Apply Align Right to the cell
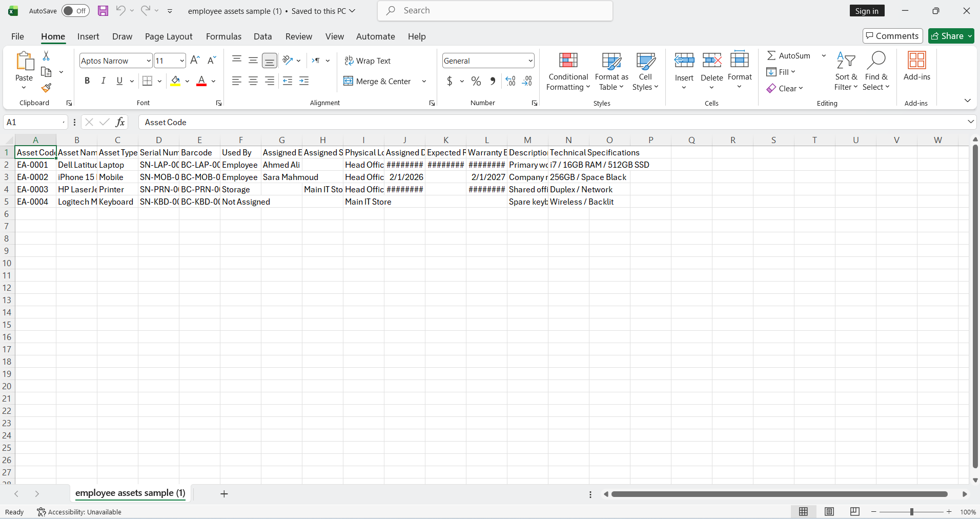Screen dimensions: 980x519 click(x=270, y=81)
